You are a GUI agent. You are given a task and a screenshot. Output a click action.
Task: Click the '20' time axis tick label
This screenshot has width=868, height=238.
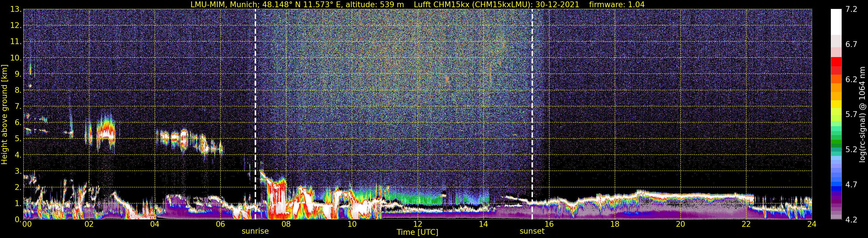point(680,224)
